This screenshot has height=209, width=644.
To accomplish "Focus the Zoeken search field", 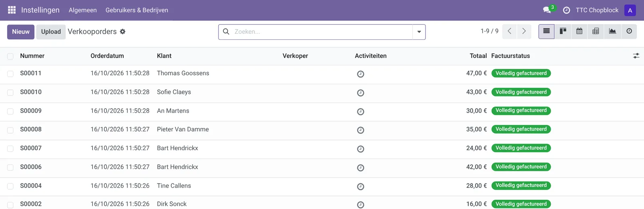I will coord(322,32).
